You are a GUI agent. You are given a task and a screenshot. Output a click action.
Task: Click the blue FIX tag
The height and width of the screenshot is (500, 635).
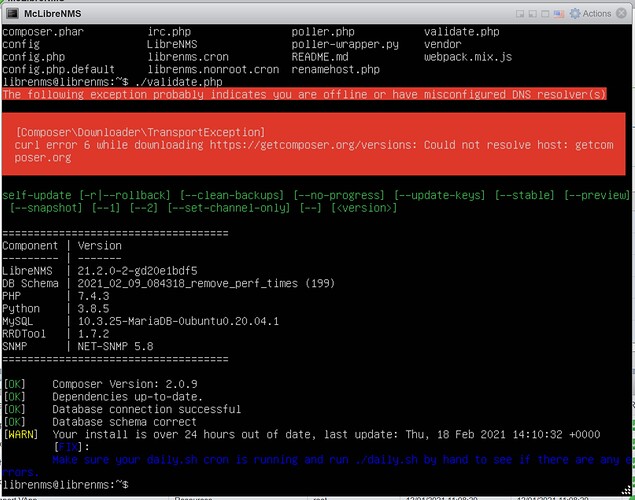pyautogui.click(x=68, y=447)
